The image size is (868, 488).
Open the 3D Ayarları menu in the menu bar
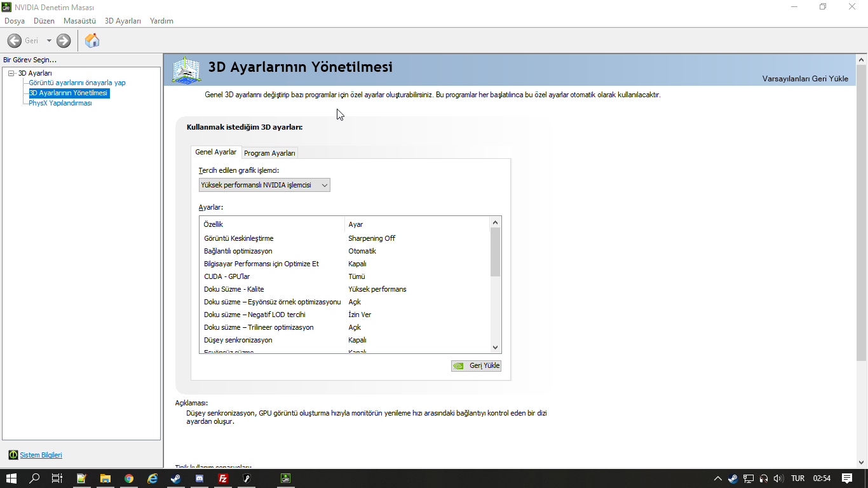[x=123, y=21]
